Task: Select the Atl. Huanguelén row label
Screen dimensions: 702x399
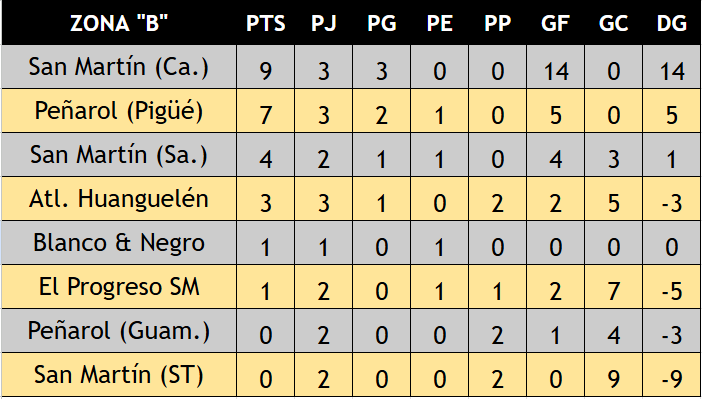Action: [x=119, y=198]
